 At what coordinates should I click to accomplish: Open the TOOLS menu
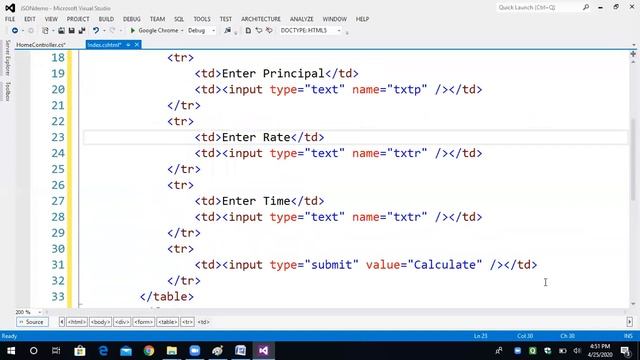202,19
